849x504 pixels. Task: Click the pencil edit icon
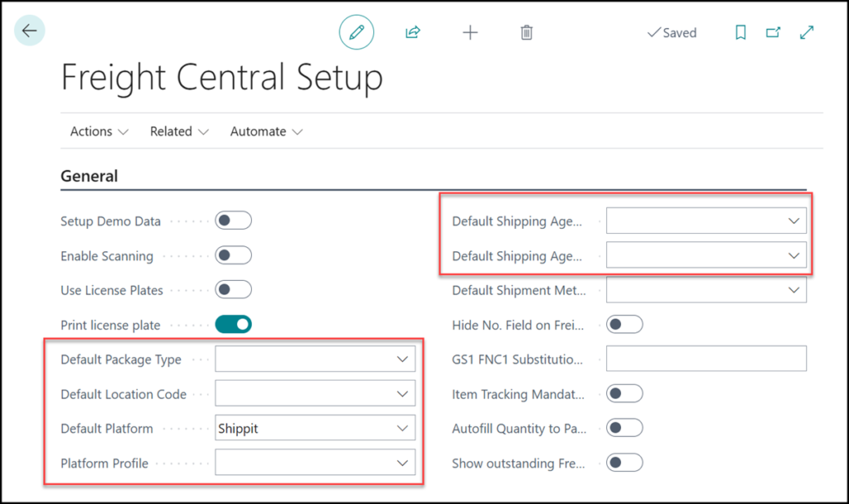click(357, 32)
